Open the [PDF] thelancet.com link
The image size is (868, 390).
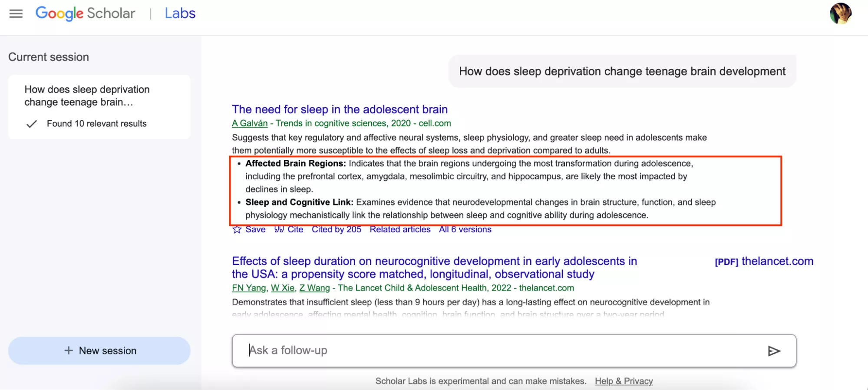(764, 261)
